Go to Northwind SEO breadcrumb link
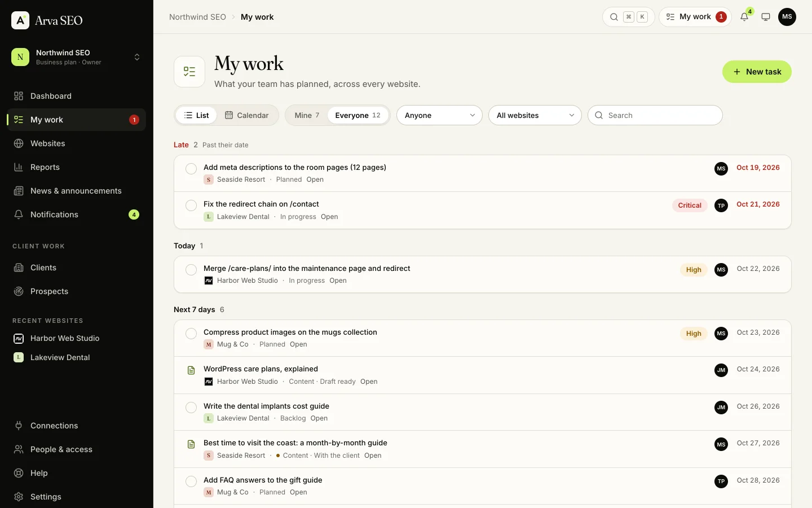This screenshot has width=812, height=508. [x=197, y=17]
